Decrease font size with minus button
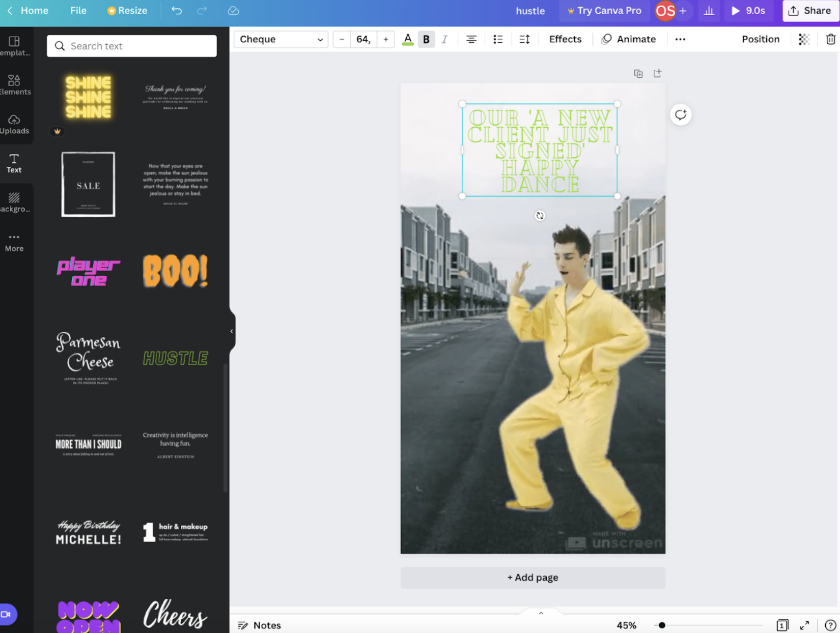Screen dimensions: 840x633 pyautogui.click(x=342, y=39)
